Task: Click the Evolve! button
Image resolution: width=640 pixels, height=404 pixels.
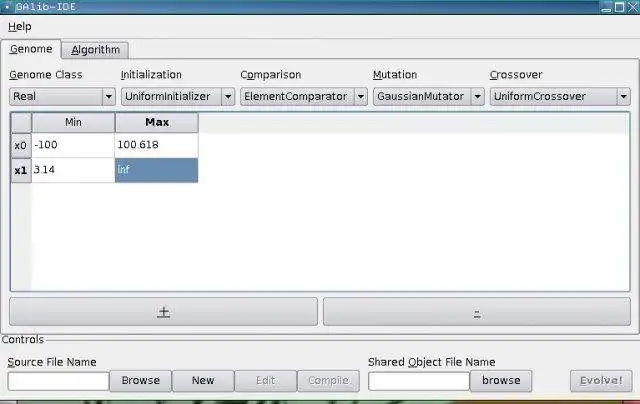Action: (601, 381)
